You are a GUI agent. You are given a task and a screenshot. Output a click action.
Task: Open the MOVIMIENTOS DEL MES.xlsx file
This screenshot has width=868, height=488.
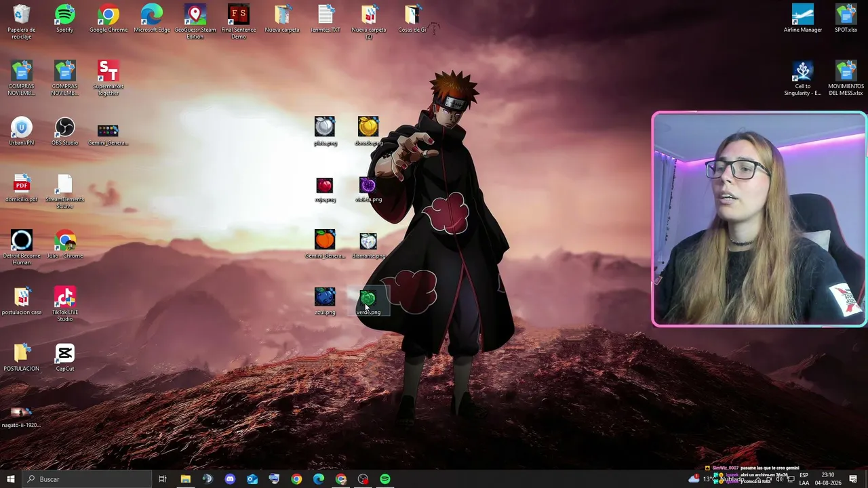click(846, 78)
